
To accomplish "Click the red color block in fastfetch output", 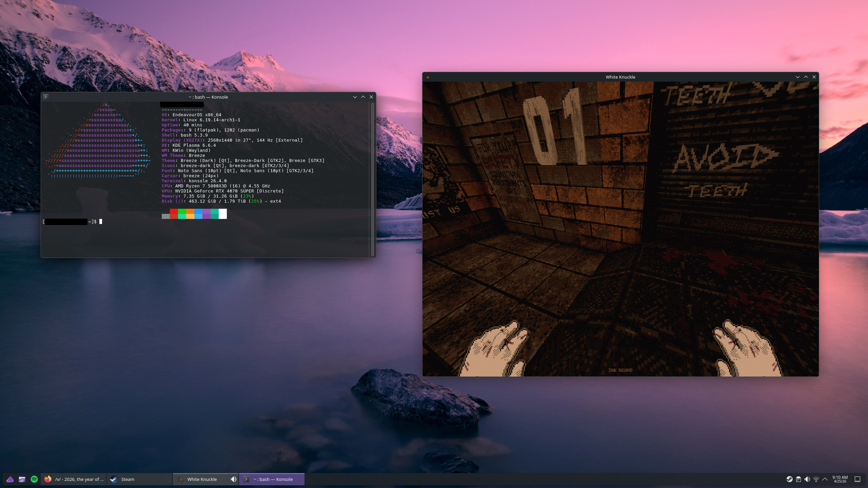I will tap(174, 211).
